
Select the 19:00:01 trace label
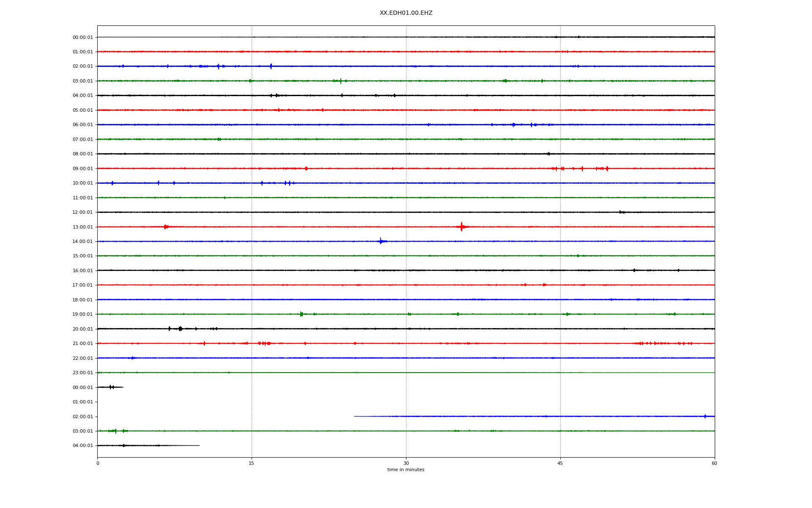pyautogui.click(x=82, y=315)
